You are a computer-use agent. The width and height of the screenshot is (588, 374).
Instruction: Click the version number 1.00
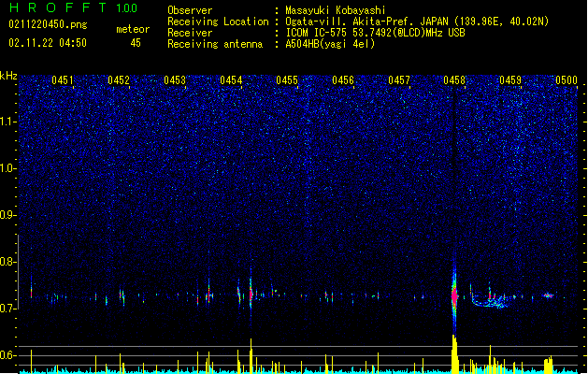coord(127,7)
